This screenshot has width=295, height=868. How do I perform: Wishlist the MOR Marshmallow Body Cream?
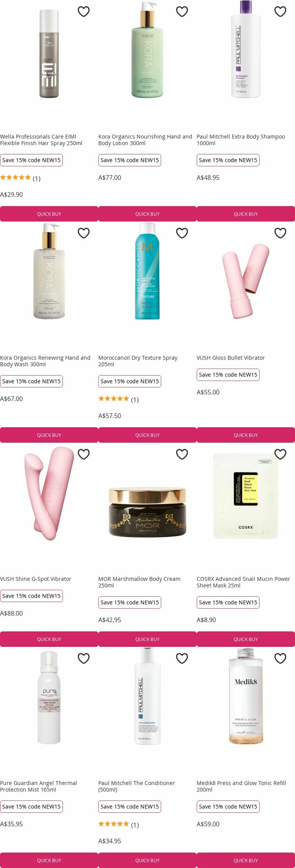(182, 454)
